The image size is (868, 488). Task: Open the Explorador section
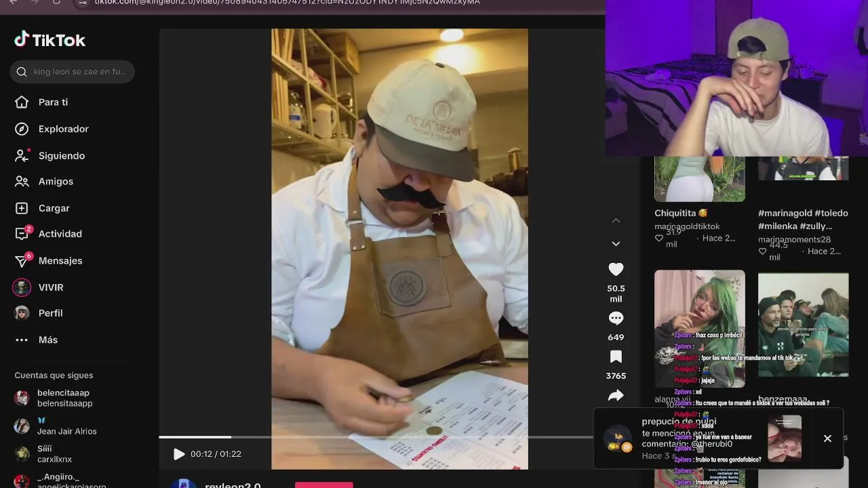pos(64,129)
